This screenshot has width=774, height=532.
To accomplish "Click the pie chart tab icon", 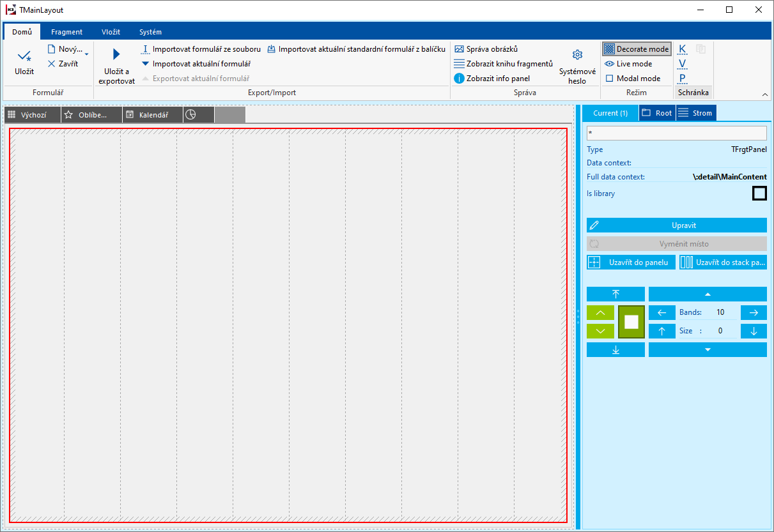I will 190,115.
